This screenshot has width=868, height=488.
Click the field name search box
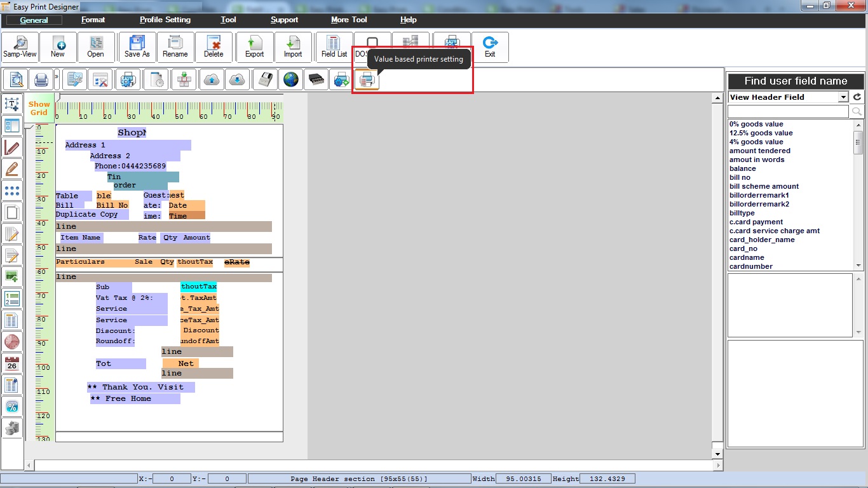click(788, 112)
